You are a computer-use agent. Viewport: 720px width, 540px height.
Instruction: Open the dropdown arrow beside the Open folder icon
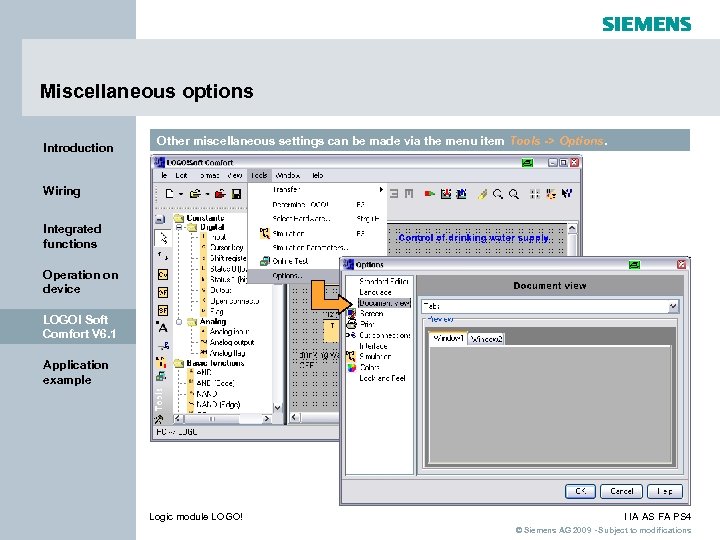(207, 194)
